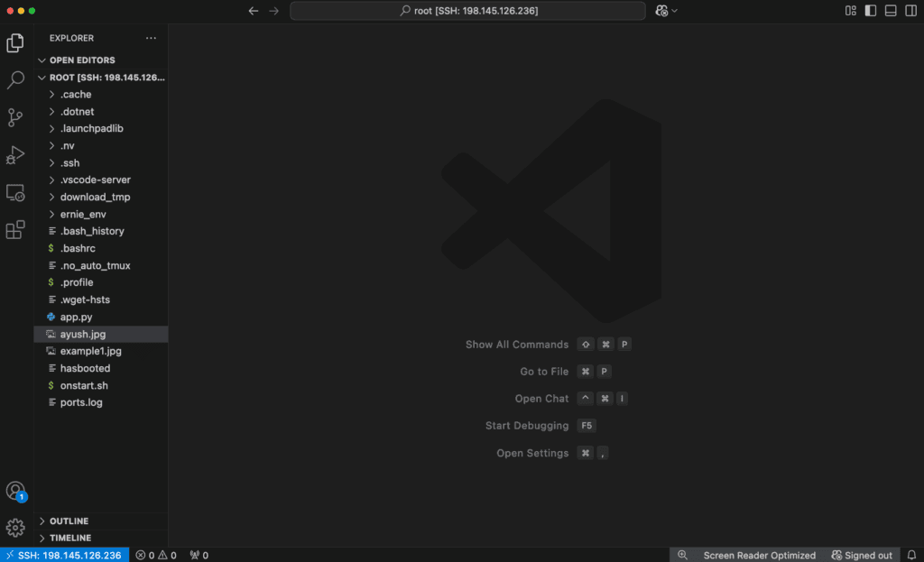Toggle the primary side bar
924x562 pixels.
click(x=871, y=11)
